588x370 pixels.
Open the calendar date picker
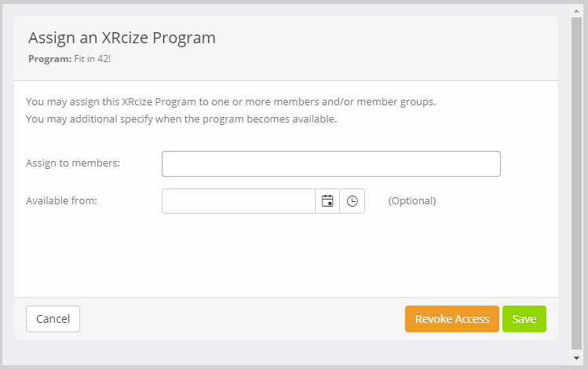[327, 201]
